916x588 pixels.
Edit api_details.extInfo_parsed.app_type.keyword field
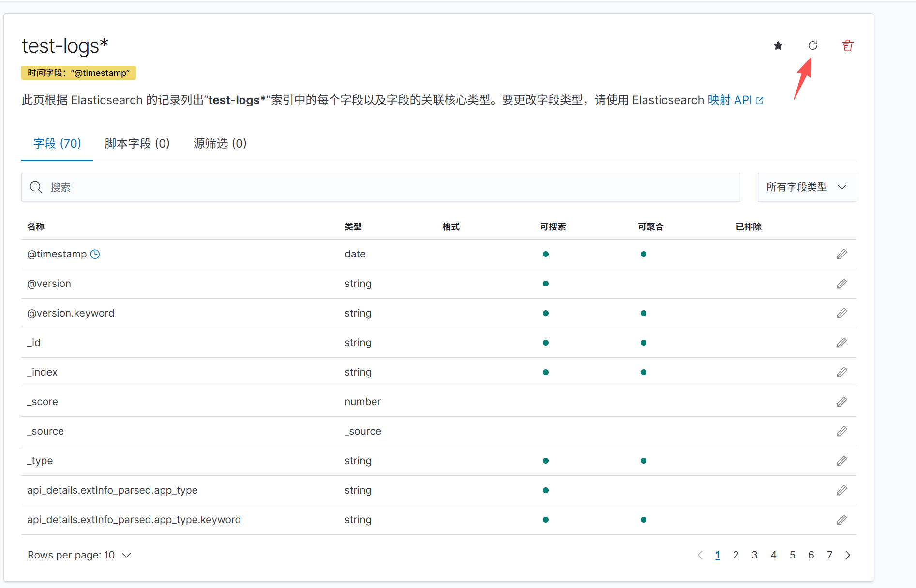841,520
